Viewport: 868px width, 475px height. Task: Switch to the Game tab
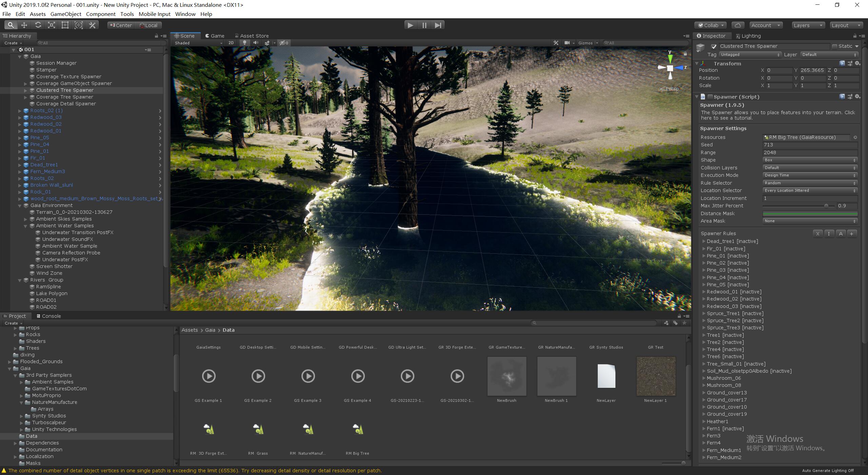[x=215, y=36]
